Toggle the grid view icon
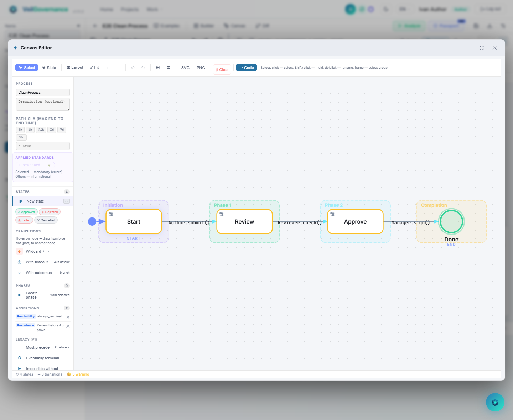Screen dimensions: 513x420 click(158, 68)
